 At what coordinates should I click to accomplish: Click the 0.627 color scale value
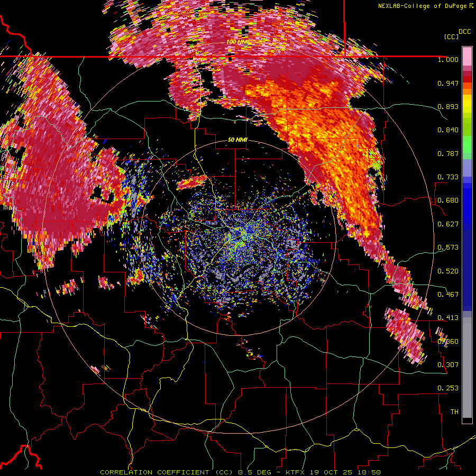448,224
